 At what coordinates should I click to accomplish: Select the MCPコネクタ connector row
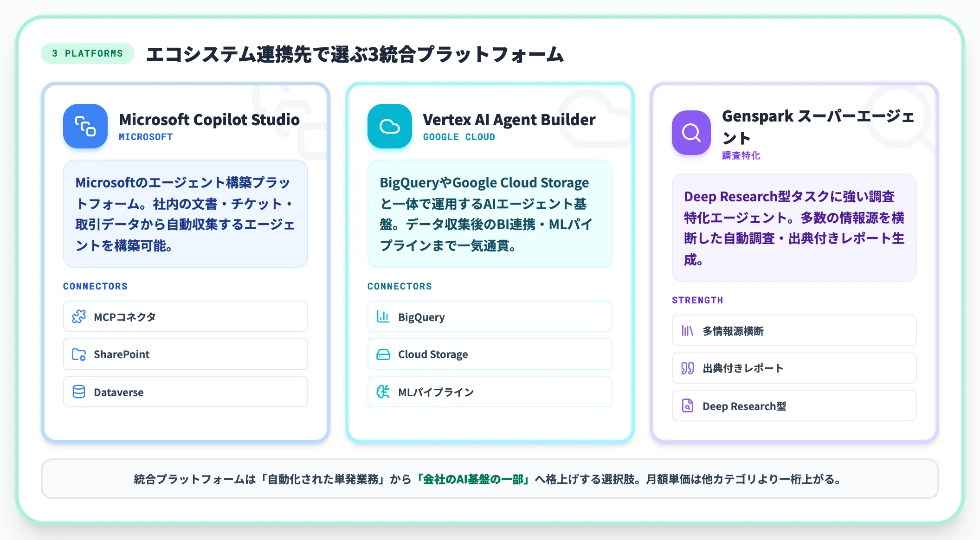click(x=186, y=317)
